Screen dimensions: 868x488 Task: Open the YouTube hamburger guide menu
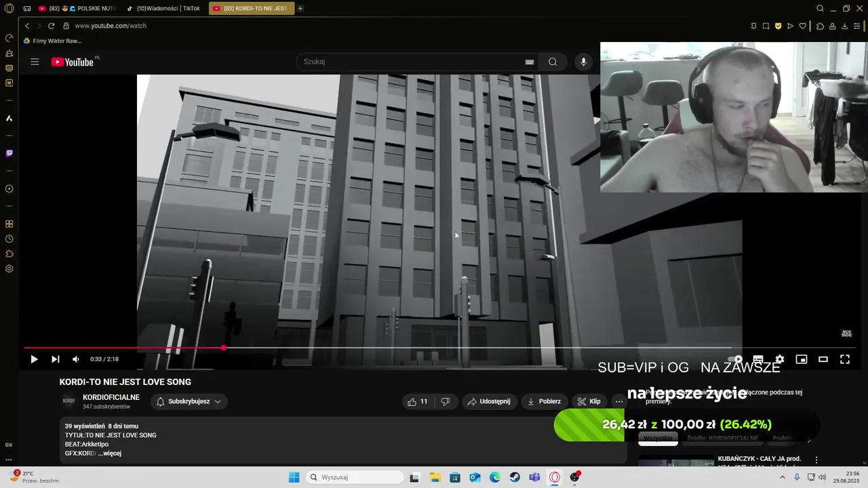tap(35, 62)
